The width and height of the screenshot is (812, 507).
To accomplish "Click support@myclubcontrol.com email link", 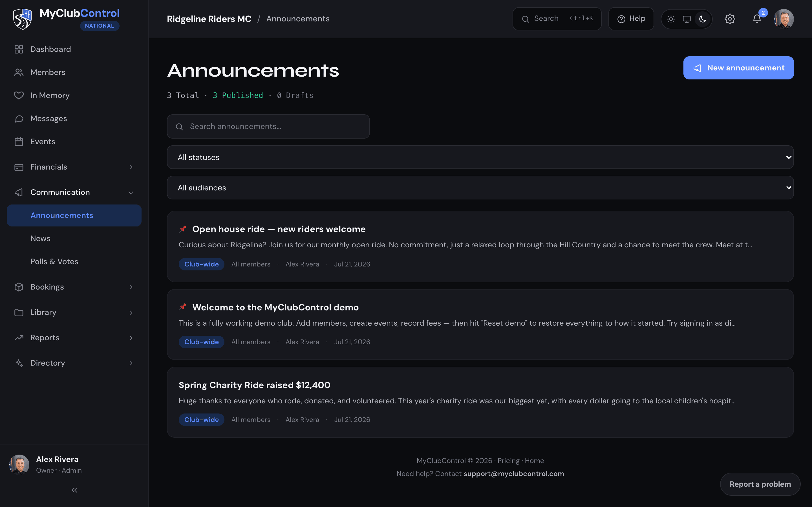I will coord(514,473).
